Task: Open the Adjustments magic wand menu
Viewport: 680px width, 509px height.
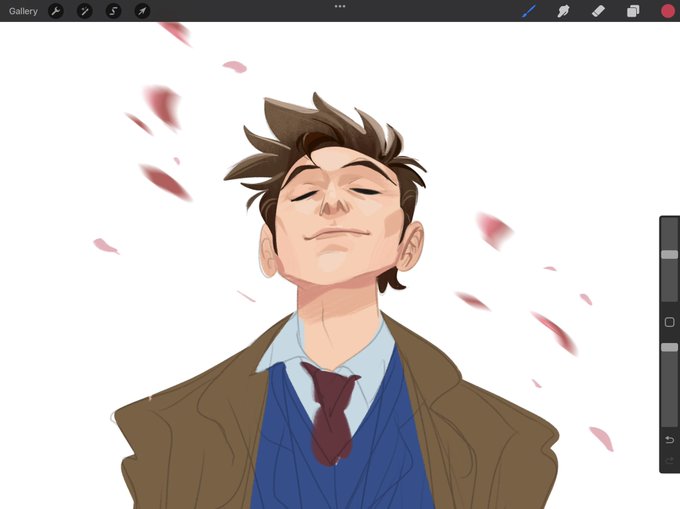Action: 85,11
